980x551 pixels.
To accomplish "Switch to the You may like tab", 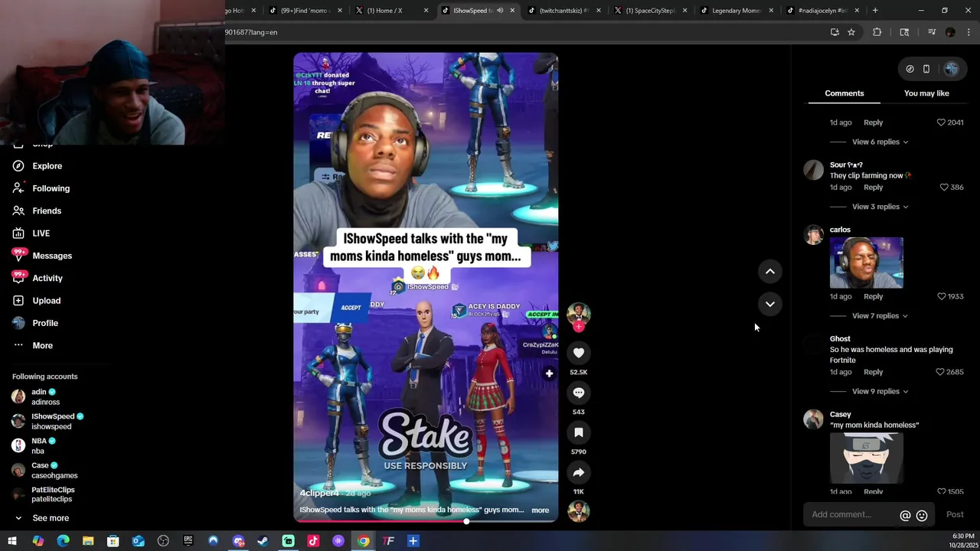I will (926, 93).
